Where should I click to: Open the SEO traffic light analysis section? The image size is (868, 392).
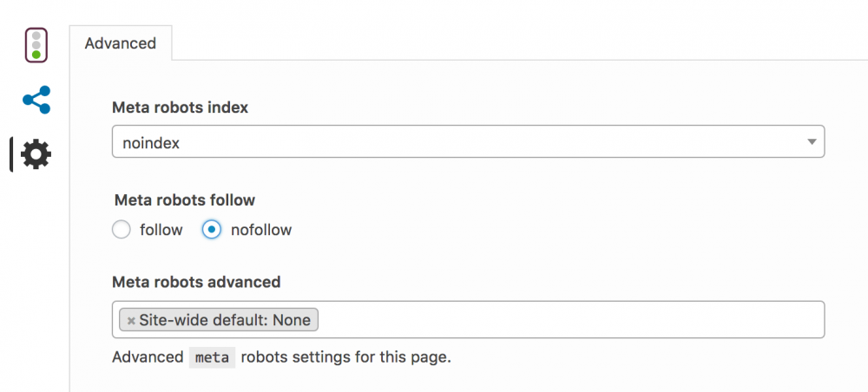click(x=36, y=45)
